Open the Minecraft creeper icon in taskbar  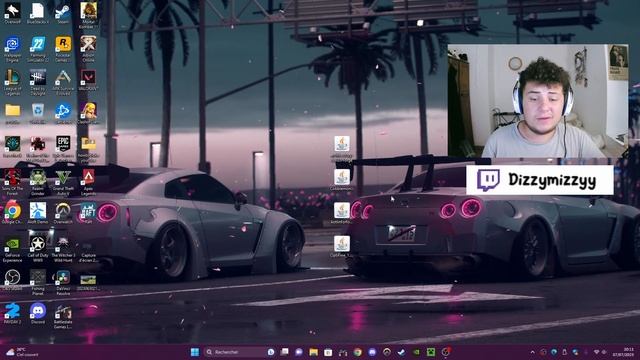coord(431,352)
